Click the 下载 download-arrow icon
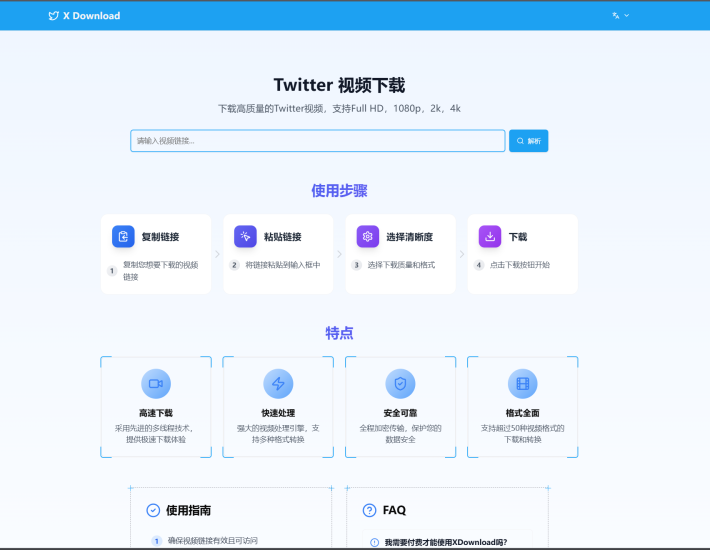710x550 pixels. 490,236
